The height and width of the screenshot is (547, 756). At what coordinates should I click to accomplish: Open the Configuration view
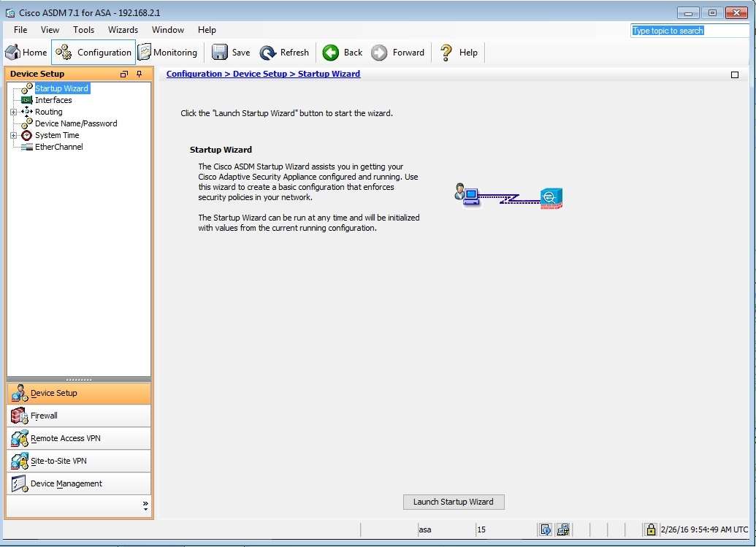[x=93, y=53]
